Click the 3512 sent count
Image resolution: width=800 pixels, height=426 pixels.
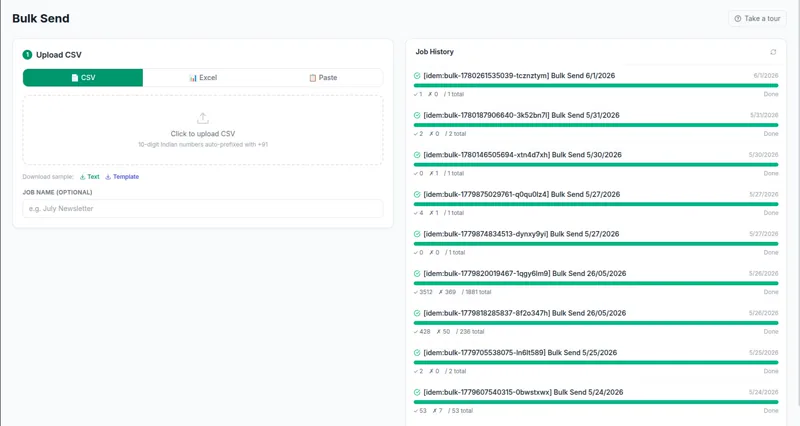pos(423,292)
